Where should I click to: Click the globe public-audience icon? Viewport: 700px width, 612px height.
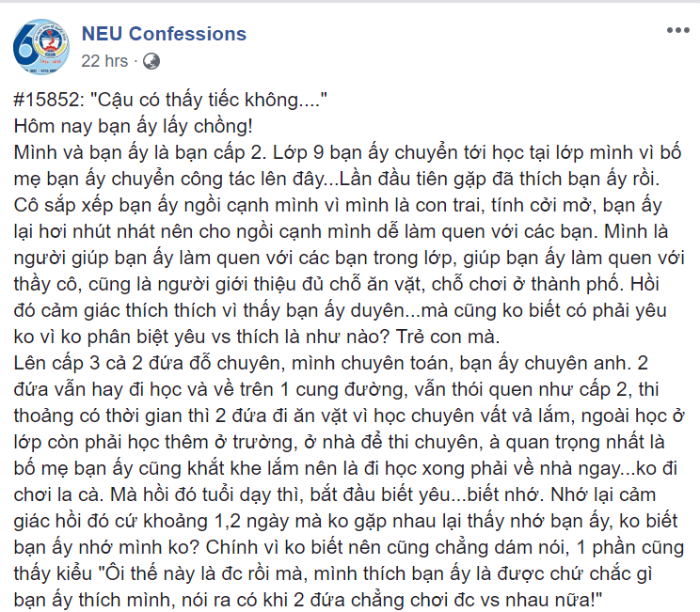pos(151,61)
